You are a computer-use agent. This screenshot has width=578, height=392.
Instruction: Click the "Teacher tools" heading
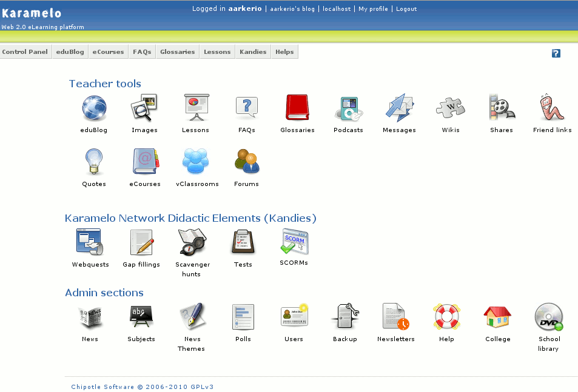pyautogui.click(x=105, y=84)
